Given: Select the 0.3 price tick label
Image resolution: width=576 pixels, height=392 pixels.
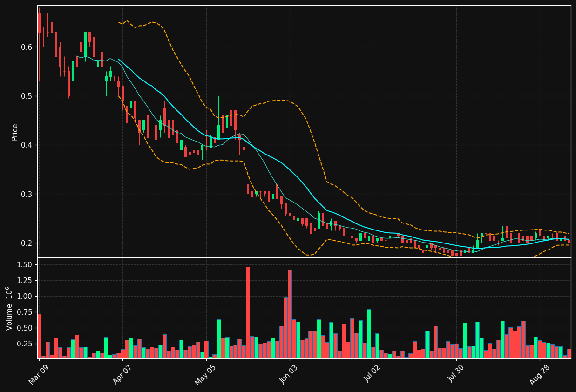Looking at the screenshot, I should (x=26, y=194).
